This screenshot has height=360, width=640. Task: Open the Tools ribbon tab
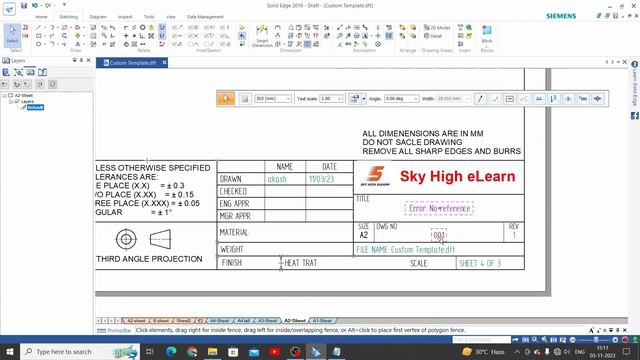(x=149, y=17)
